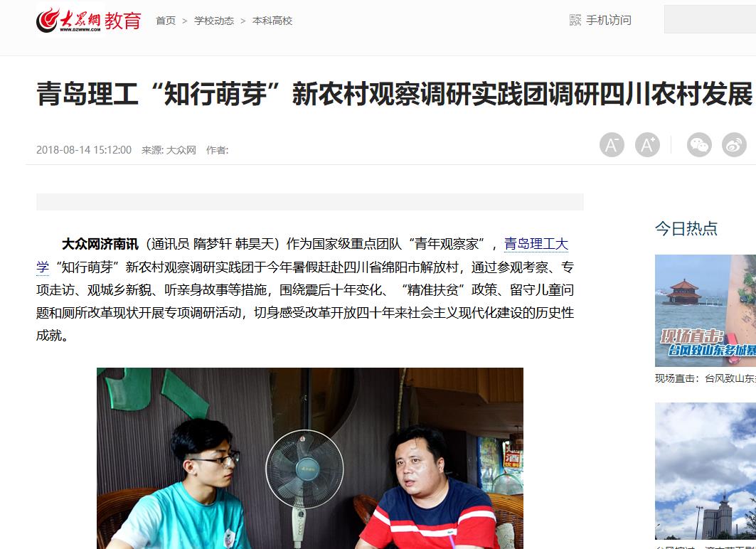Viewport: 756px width, 549px height.
Task: Click the search input field
Action: click(x=710, y=19)
